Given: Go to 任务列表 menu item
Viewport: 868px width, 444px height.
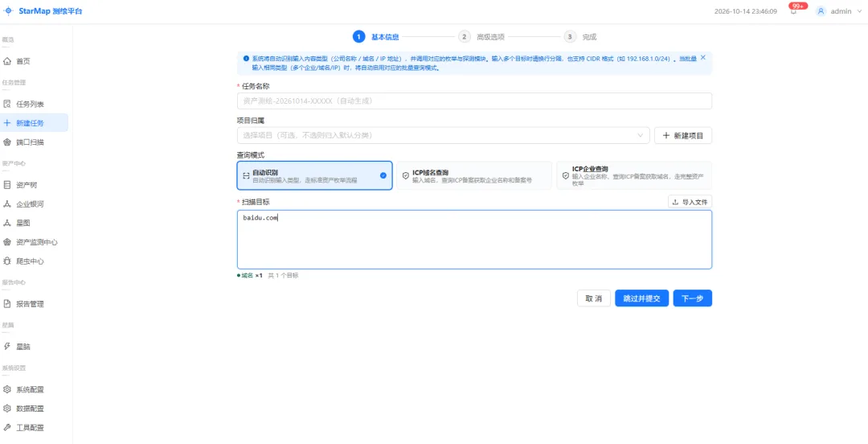Looking at the screenshot, I should click(x=35, y=104).
